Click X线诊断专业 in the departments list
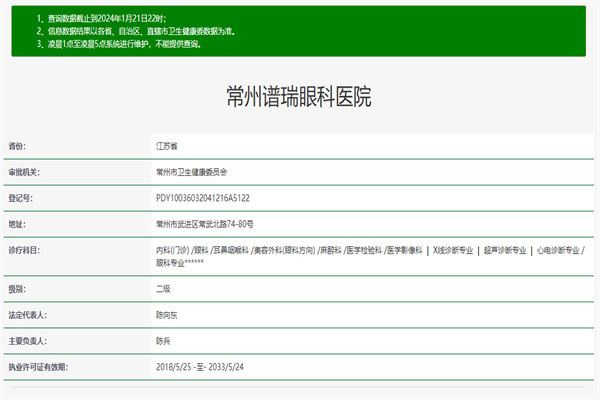Viewport: 600px width, 400px height. point(453,250)
